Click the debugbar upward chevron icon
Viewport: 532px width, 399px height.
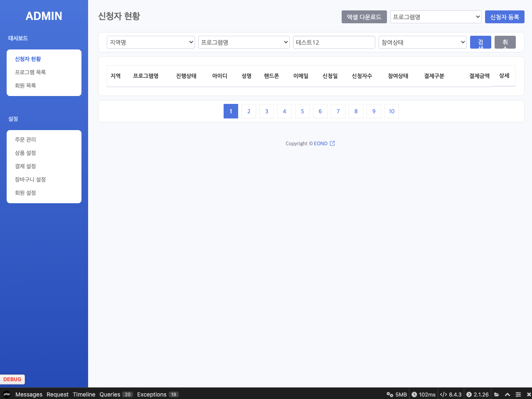click(x=507, y=394)
